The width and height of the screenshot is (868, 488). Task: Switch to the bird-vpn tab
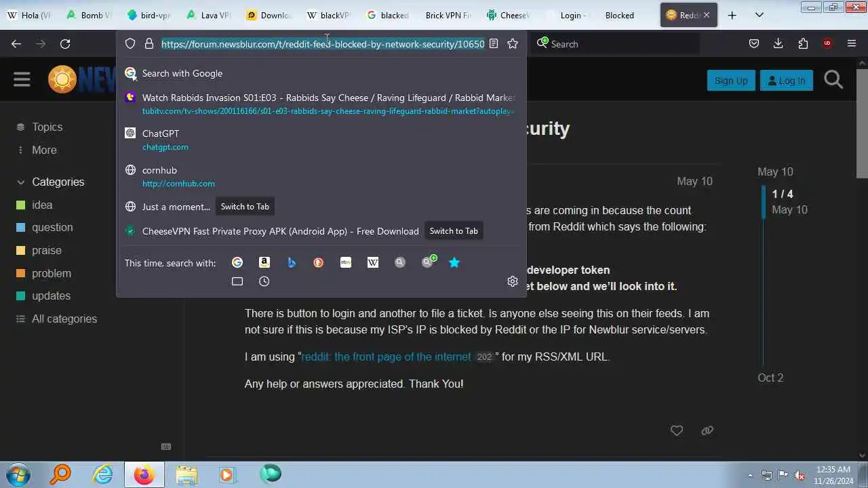click(149, 15)
